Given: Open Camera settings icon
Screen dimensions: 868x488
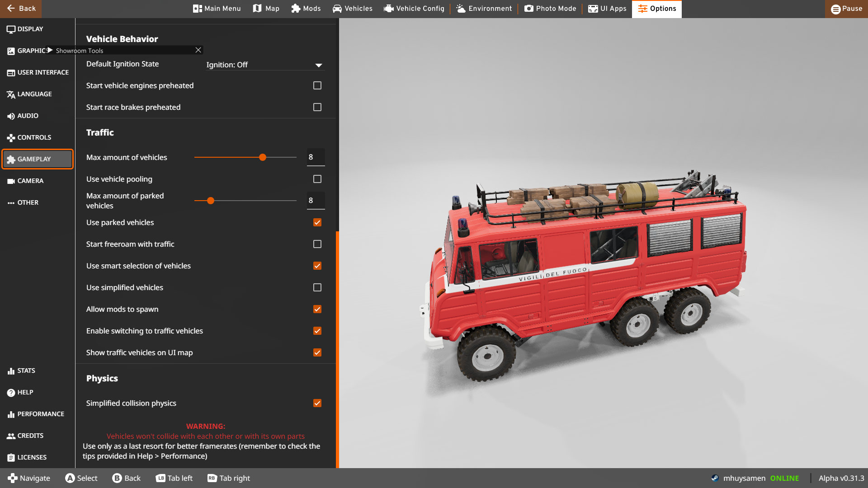Looking at the screenshot, I should coord(11,181).
